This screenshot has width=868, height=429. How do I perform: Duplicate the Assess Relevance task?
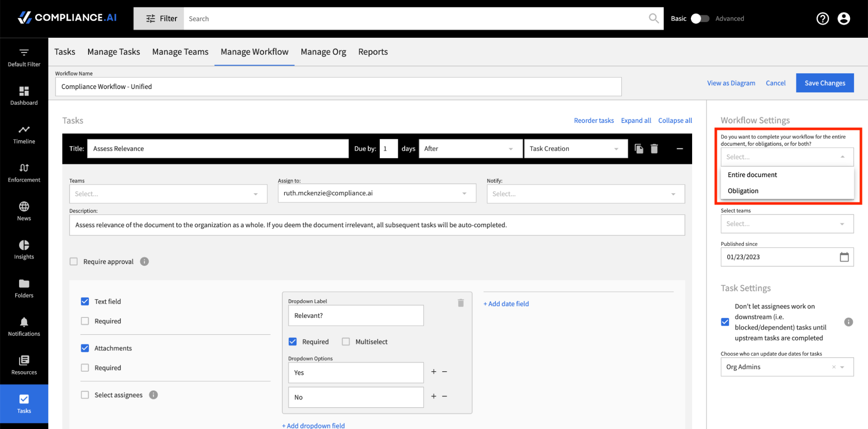pyautogui.click(x=639, y=148)
